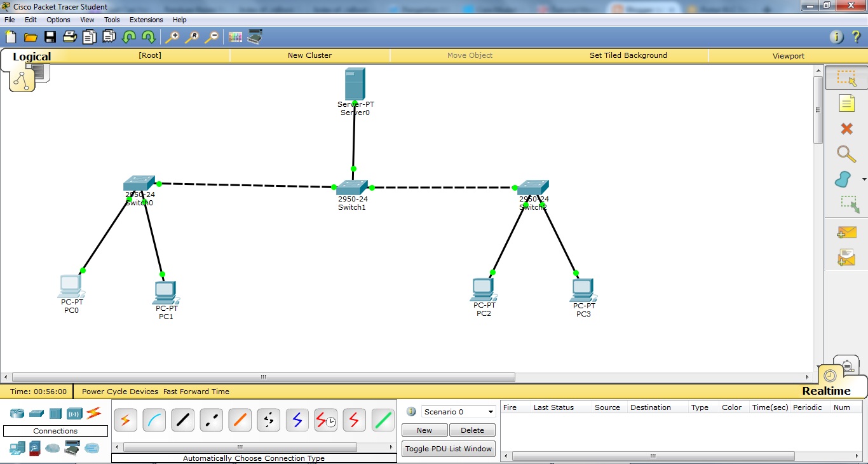Click the Undo toolbar icon
Viewport: 868px width, 464px height.
128,37
